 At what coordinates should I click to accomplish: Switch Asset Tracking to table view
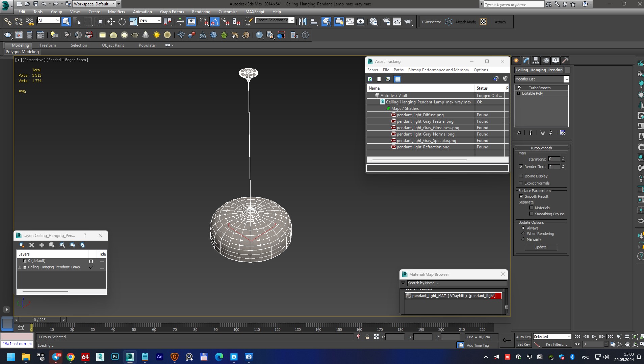pos(397,79)
